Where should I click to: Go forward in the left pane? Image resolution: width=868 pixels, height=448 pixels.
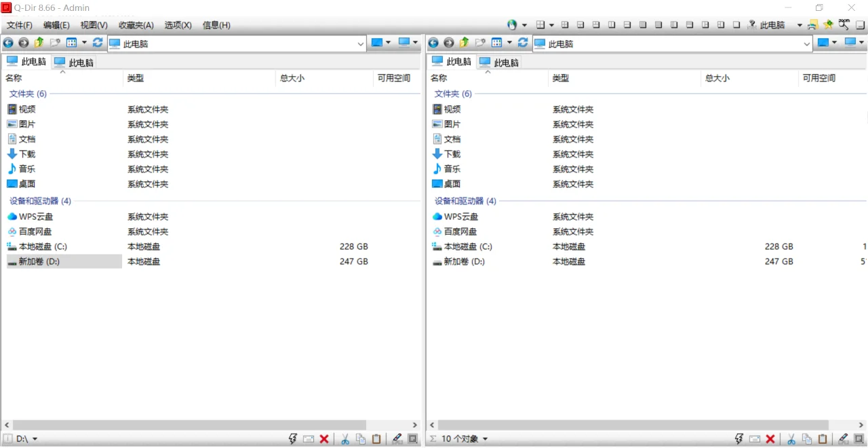[24, 43]
